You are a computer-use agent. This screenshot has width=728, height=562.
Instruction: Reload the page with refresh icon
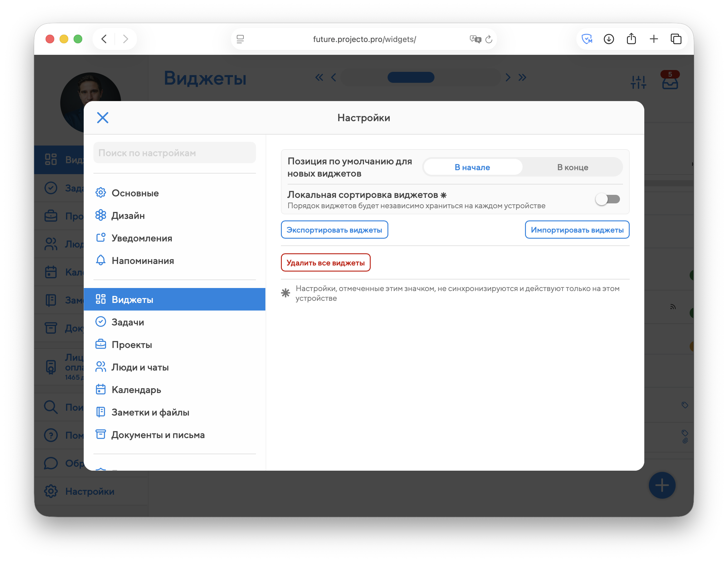(x=489, y=39)
